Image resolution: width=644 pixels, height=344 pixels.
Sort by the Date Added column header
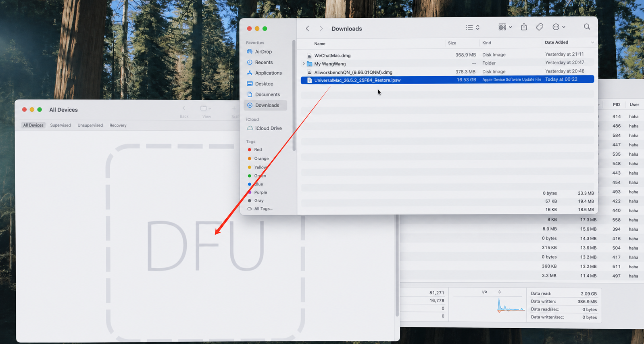tap(556, 42)
